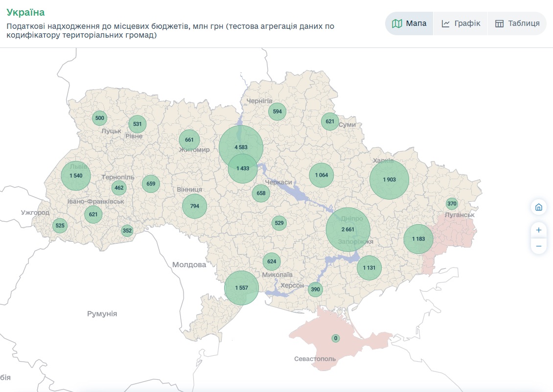The width and height of the screenshot is (553, 392).
Task: Click the 462 bubble below Тернопіль
Action: click(x=119, y=188)
